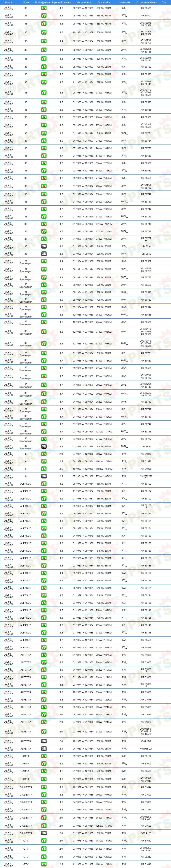The image size is (171, 868).
Task: Click the PB petrol icon in the 33 AR 30750 row
Action: click(x=44, y=148)
